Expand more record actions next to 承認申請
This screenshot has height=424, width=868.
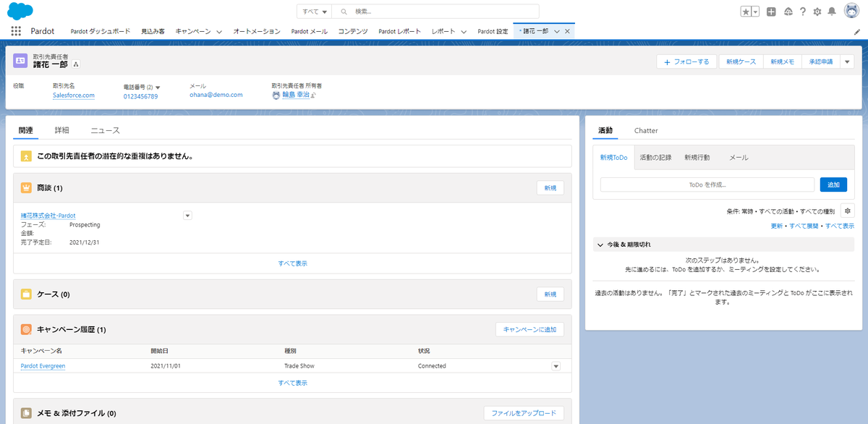click(848, 62)
